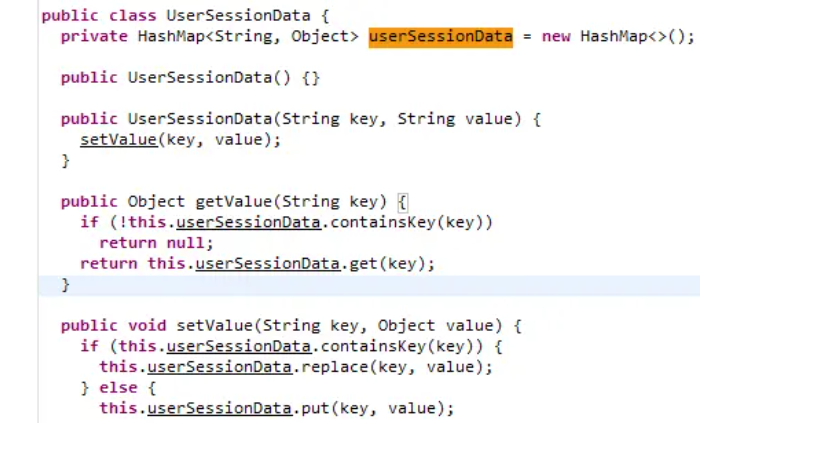
Task: Click the closing brace on highlighted line
Action: tap(65, 285)
